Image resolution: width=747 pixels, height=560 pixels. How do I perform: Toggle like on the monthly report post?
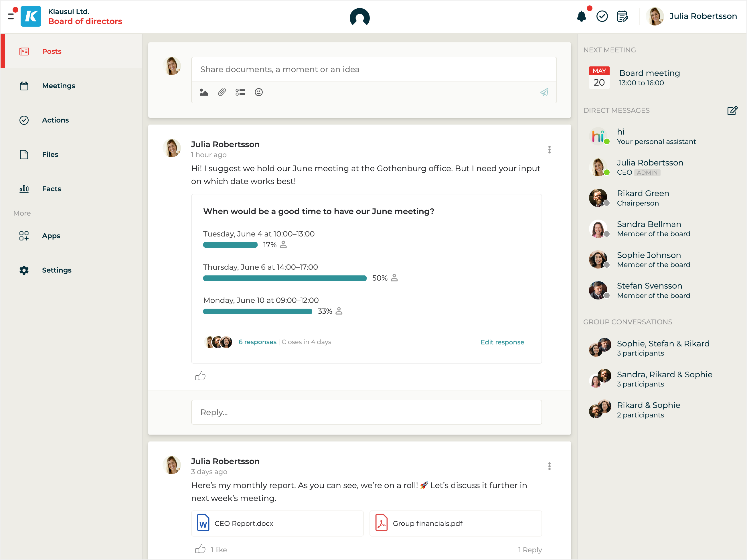(x=200, y=549)
